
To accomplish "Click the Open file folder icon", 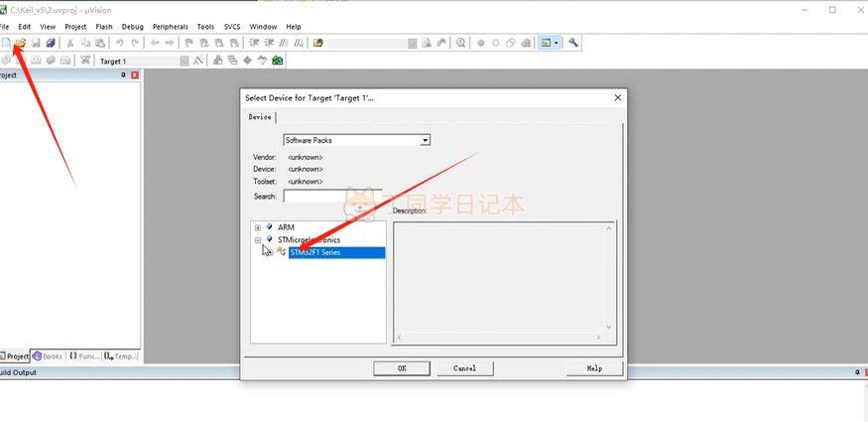I will 20,44.
